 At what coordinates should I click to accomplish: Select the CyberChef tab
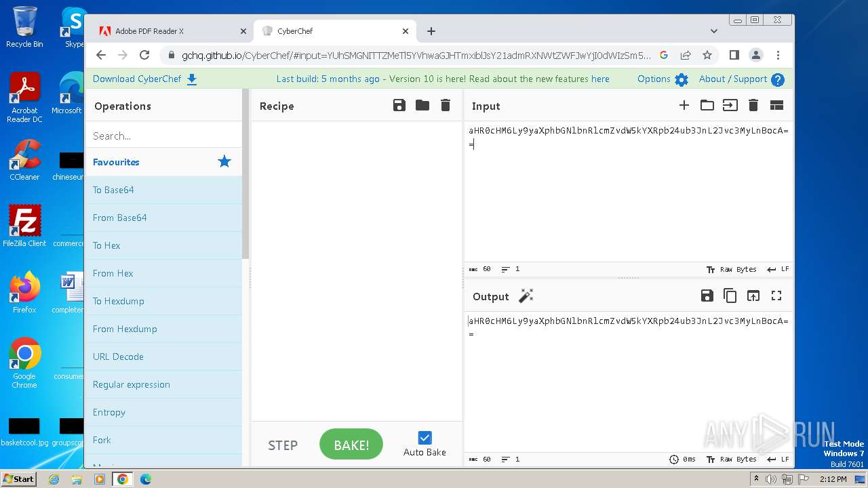pyautogui.click(x=334, y=31)
